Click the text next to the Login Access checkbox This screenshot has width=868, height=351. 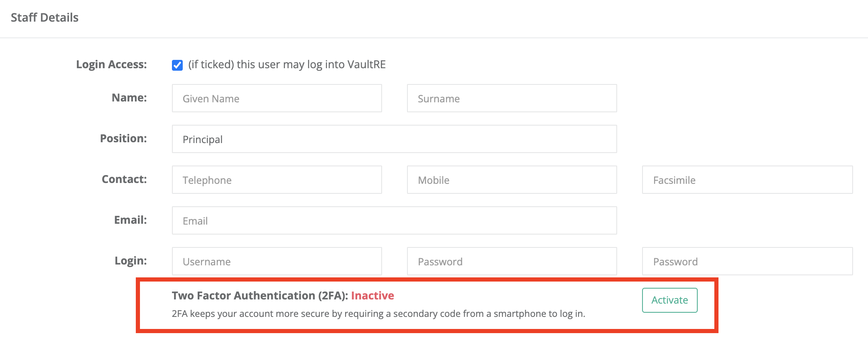coord(286,64)
